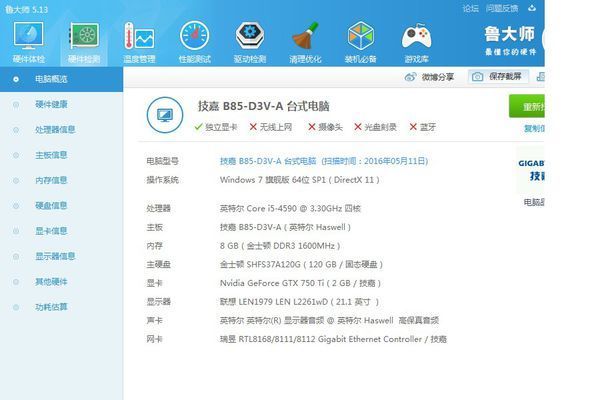
Task: Click the GeForce GTX 750 Ti value
Action: [300, 283]
